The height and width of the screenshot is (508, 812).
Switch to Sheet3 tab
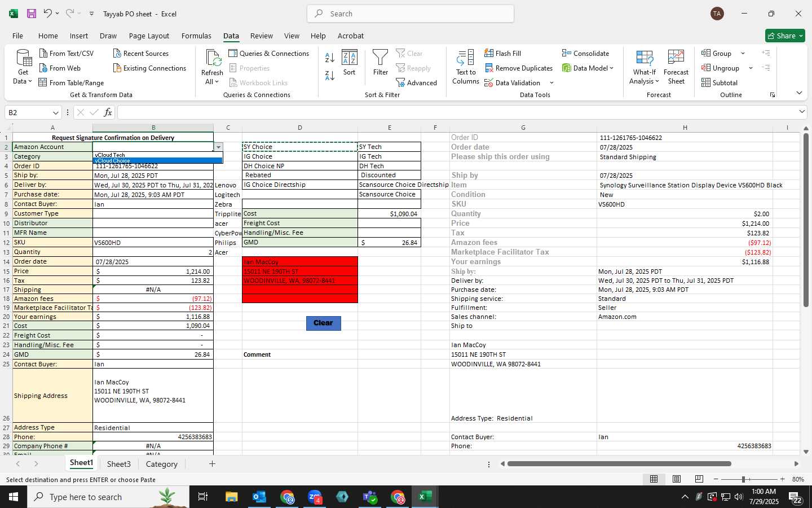coord(119,464)
